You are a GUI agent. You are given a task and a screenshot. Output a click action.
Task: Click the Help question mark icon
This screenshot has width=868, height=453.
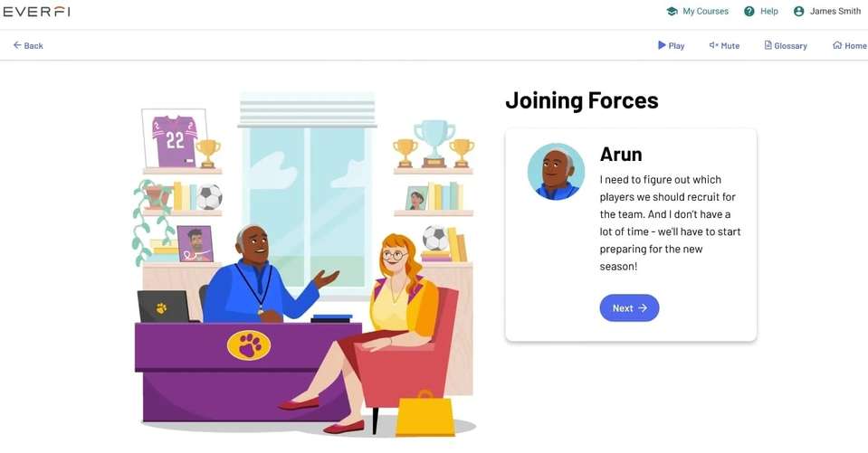749,11
